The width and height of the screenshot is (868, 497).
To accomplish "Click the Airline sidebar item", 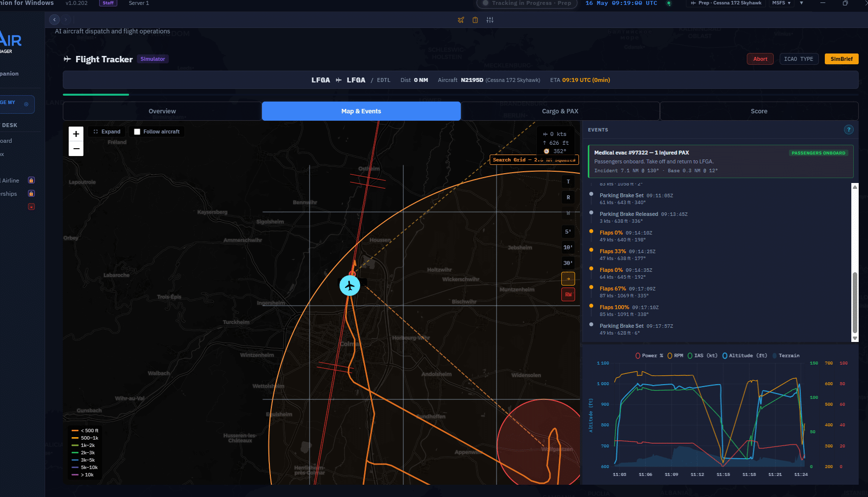I will pos(10,181).
